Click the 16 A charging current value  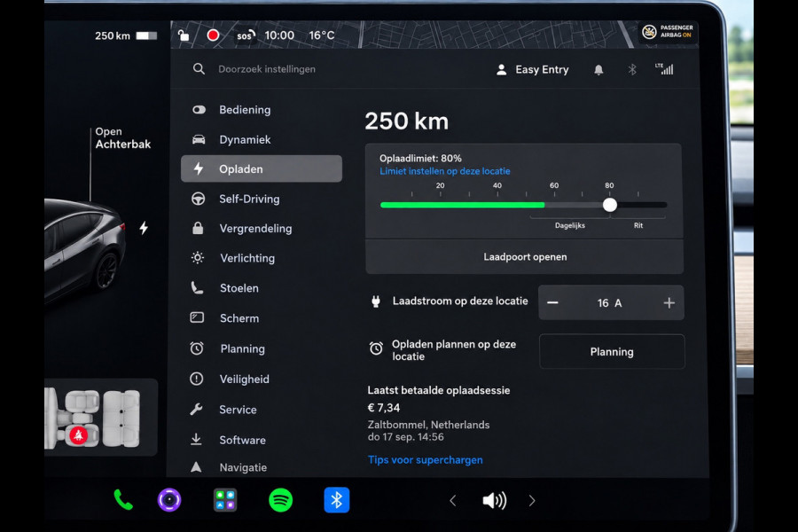pyautogui.click(x=609, y=303)
